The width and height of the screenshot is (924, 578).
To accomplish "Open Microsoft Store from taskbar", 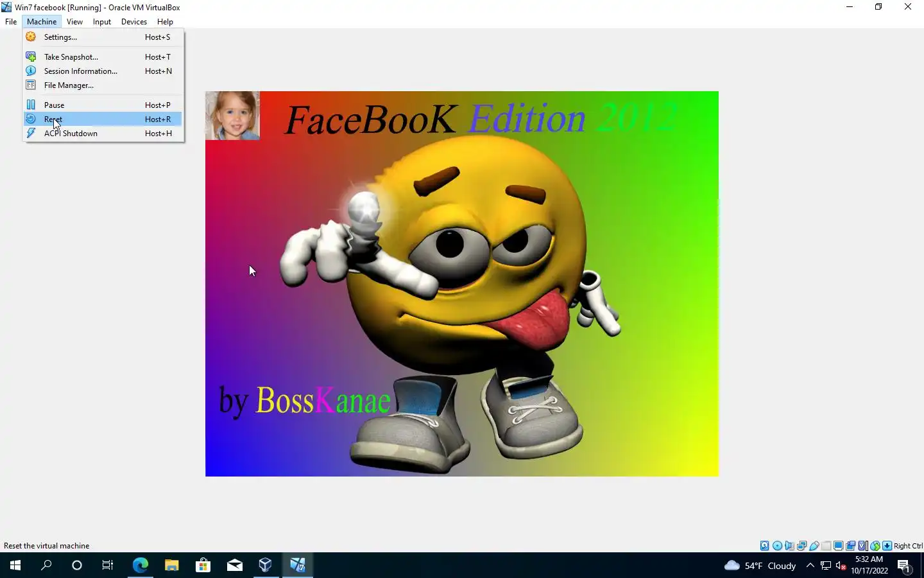I will (x=203, y=565).
